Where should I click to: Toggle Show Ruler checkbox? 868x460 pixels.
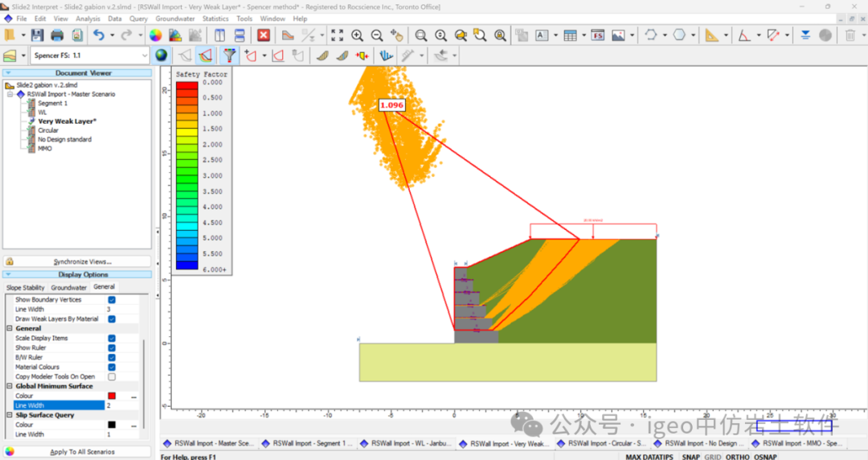point(112,348)
